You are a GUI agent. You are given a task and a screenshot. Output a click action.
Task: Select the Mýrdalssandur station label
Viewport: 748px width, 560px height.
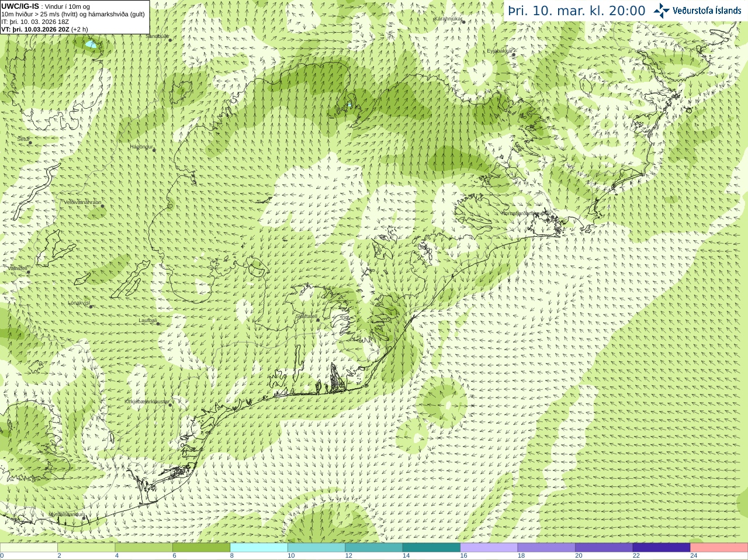coord(65,514)
